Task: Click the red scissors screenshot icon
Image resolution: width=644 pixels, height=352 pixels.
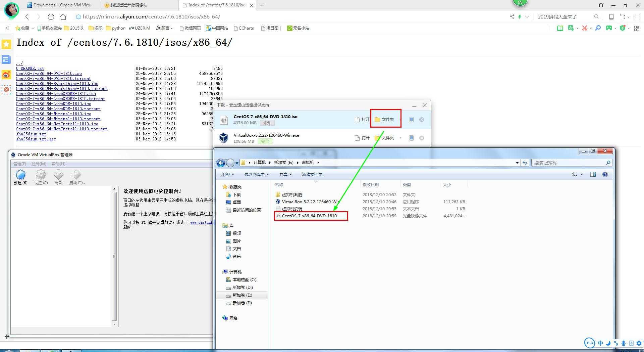Action: pyautogui.click(x=585, y=28)
